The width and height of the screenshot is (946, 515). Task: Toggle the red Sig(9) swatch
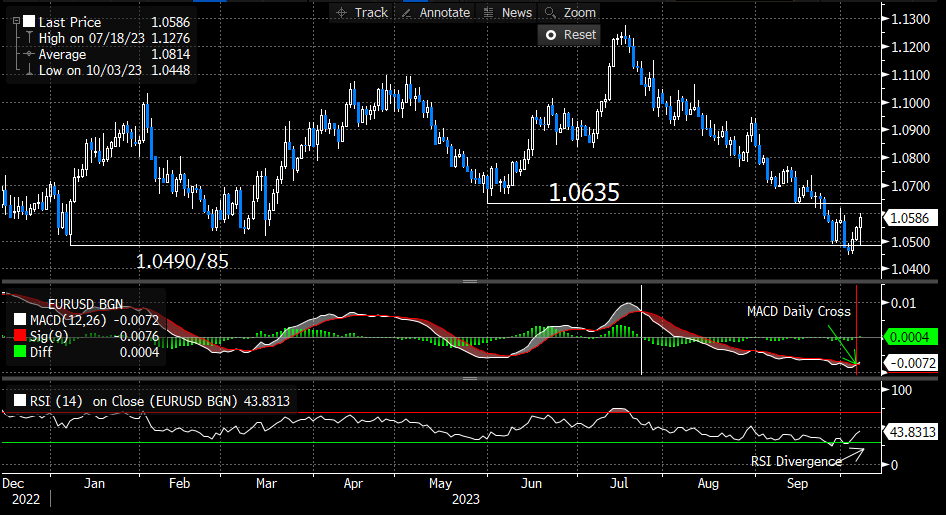[x=20, y=336]
